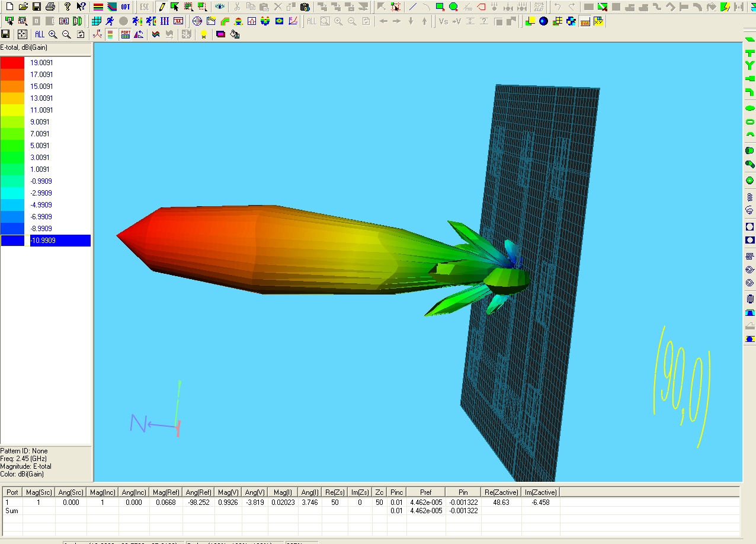The image size is (756, 544).
Task: Click the eye view icon
Action: 220,7
